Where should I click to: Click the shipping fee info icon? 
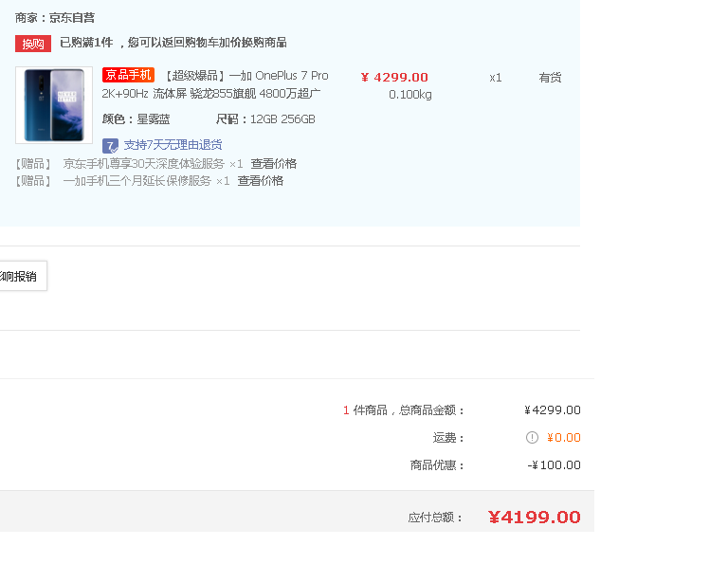tap(532, 438)
